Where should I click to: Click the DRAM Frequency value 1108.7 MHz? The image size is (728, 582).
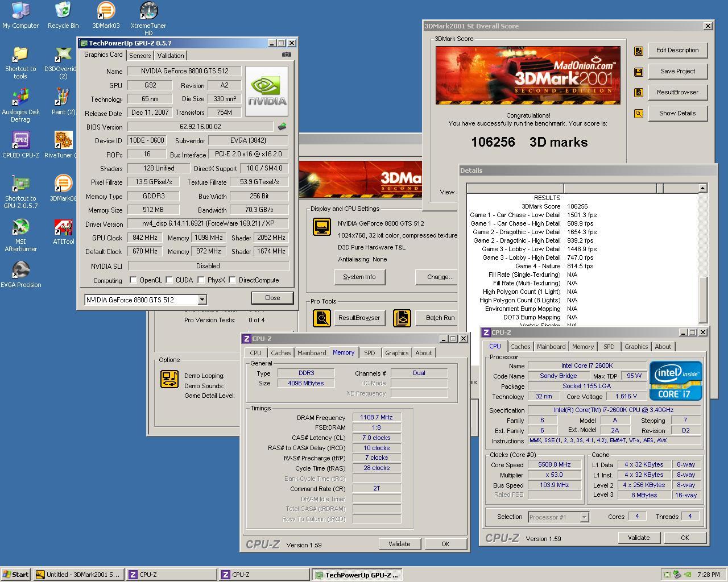tap(377, 417)
